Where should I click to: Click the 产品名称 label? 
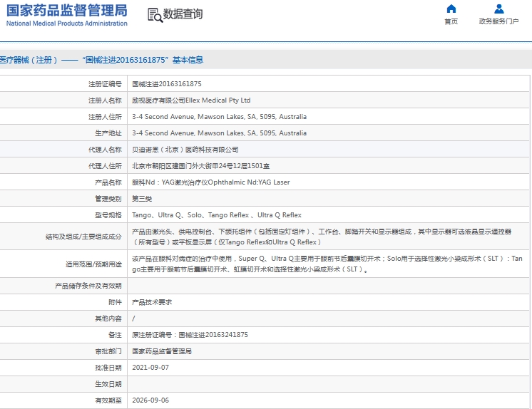tap(108, 182)
